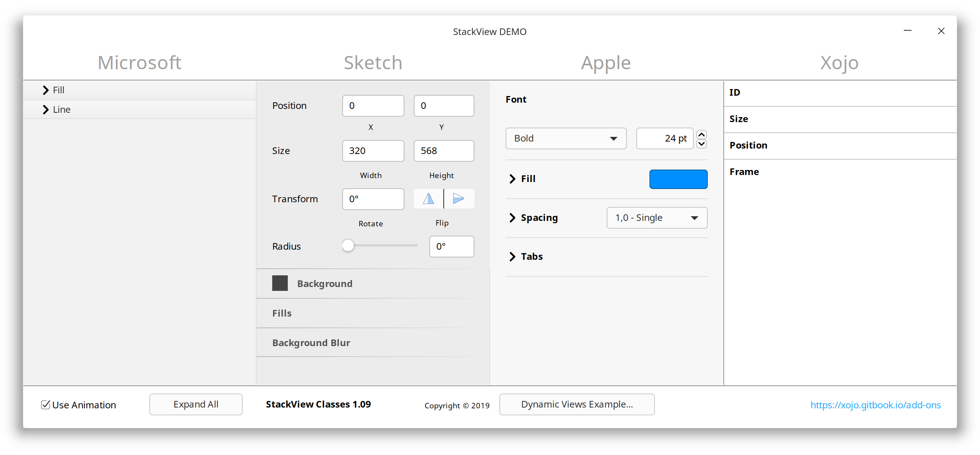Click the Xojo column heading
Screen dimensions: 980x455
click(840, 63)
